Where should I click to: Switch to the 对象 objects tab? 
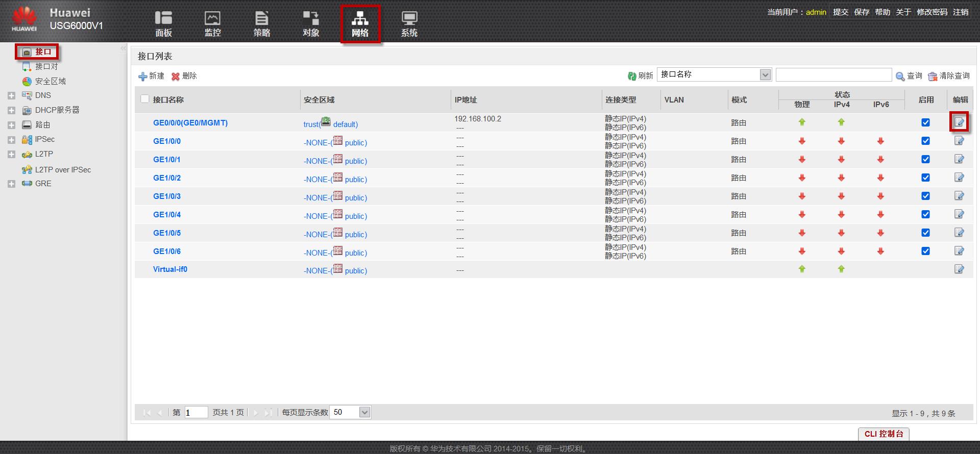[x=311, y=24]
